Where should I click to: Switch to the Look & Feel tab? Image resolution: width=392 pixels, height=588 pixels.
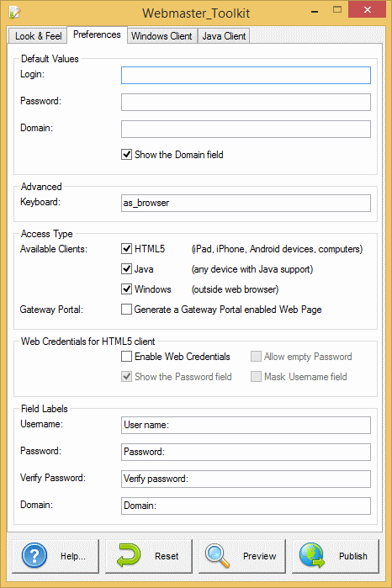point(38,36)
